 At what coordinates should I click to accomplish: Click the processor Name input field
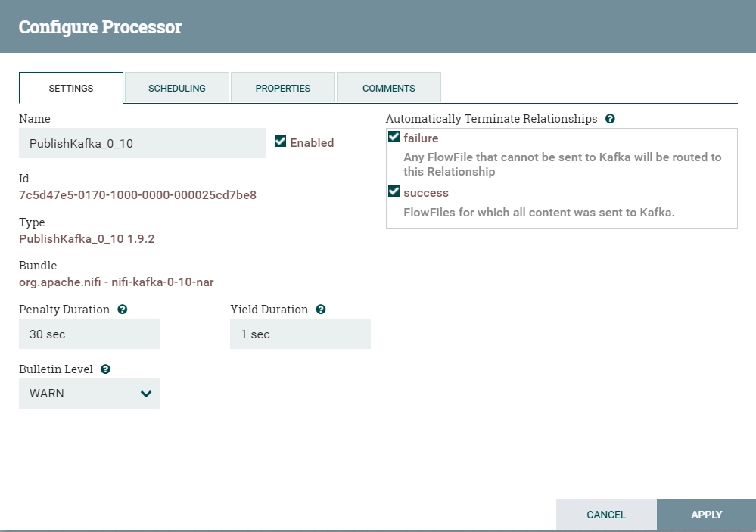pyautogui.click(x=142, y=143)
